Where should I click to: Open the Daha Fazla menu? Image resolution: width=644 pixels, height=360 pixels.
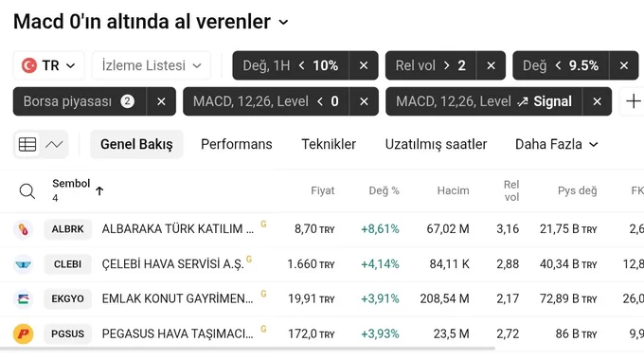pos(556,144)
